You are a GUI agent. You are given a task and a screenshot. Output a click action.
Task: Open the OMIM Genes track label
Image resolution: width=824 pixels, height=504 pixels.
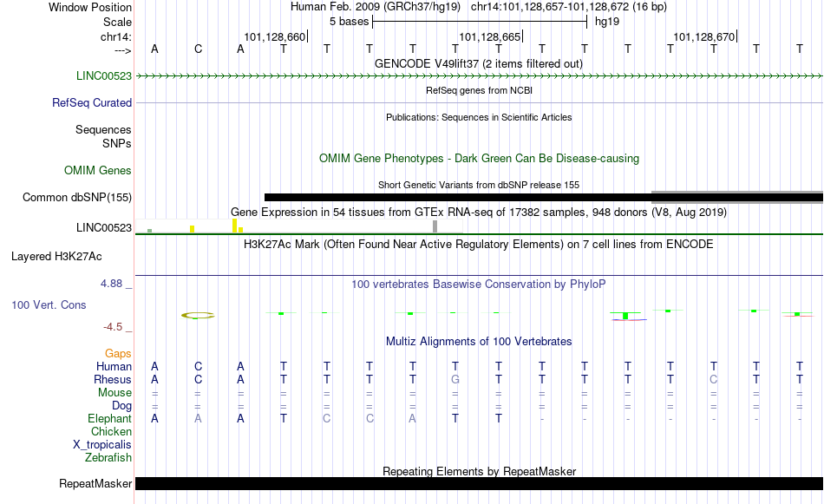point(98,170)
